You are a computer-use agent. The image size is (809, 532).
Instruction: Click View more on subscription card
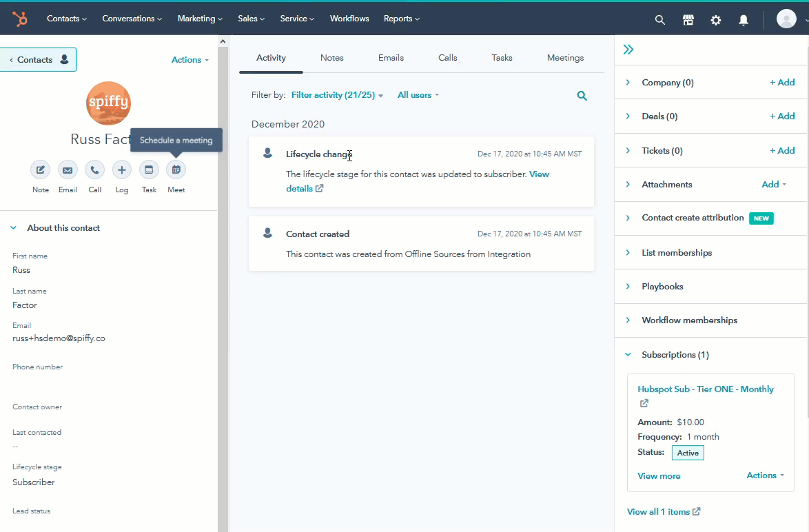click(659, 476)
